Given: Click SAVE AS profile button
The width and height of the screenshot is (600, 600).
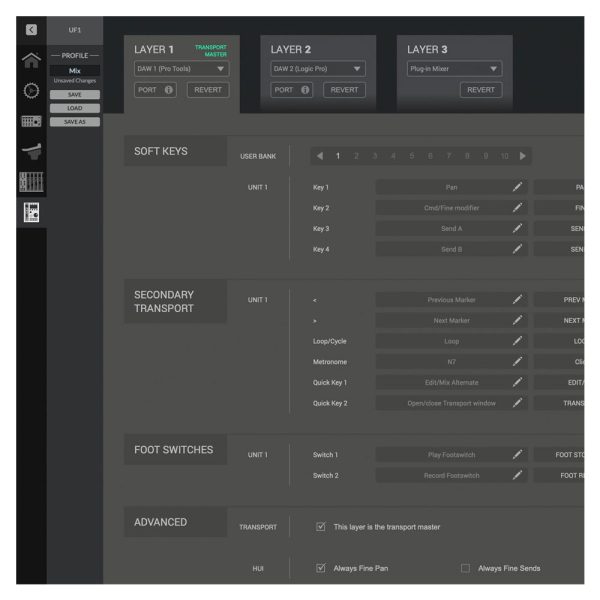Looking at the screenshot, I should [75, 122].
